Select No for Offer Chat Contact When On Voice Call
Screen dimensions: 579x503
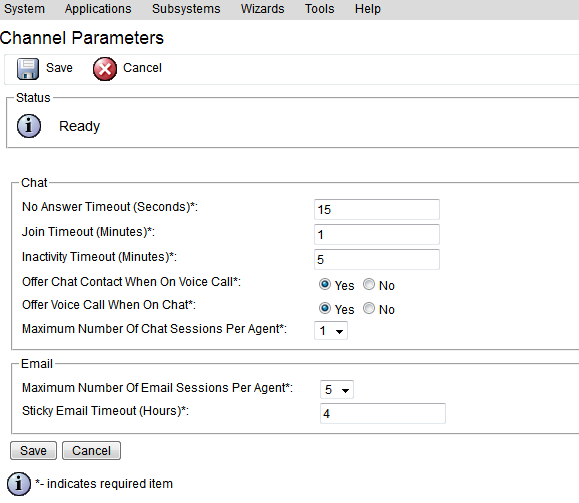pyautogui.click(x=369, y=284)
